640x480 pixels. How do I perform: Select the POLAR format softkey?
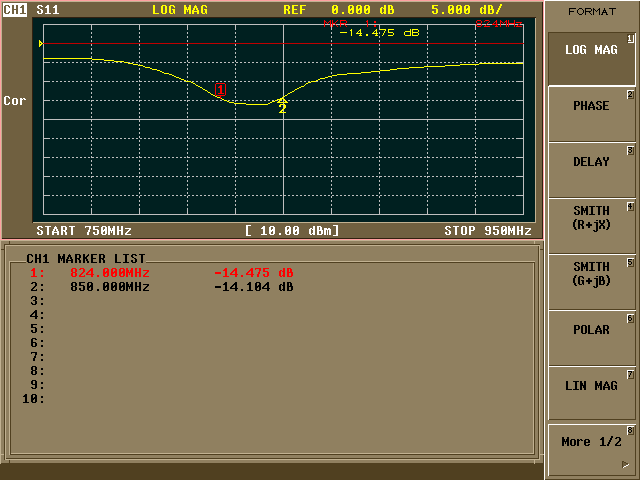pyautogui.click(x=591, y=338)
